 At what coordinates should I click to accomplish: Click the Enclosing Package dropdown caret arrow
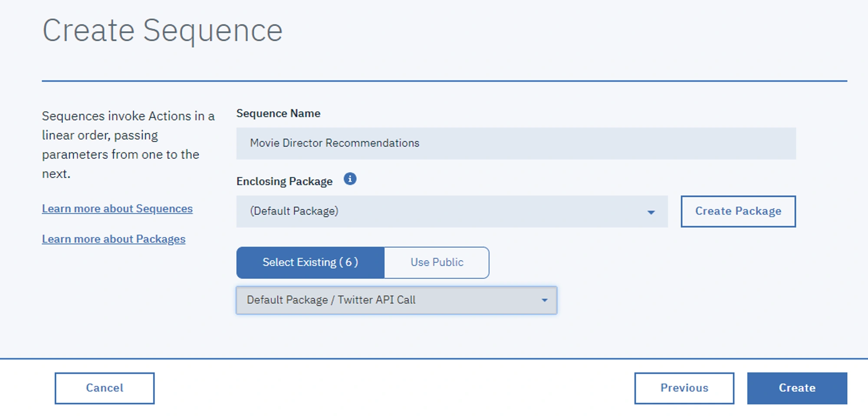[x=651, y=212]
